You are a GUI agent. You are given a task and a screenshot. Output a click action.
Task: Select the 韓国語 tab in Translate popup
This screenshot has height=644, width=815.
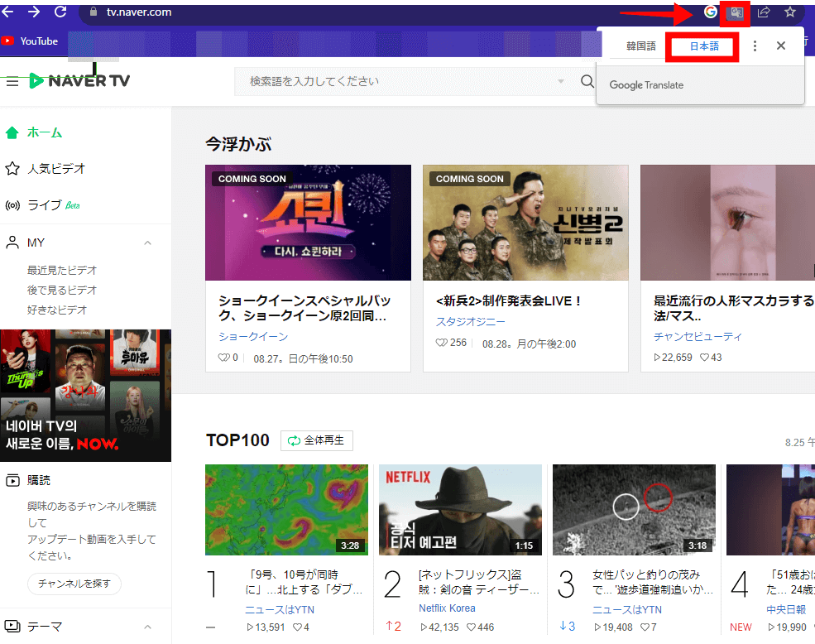(x=640, y=46)
